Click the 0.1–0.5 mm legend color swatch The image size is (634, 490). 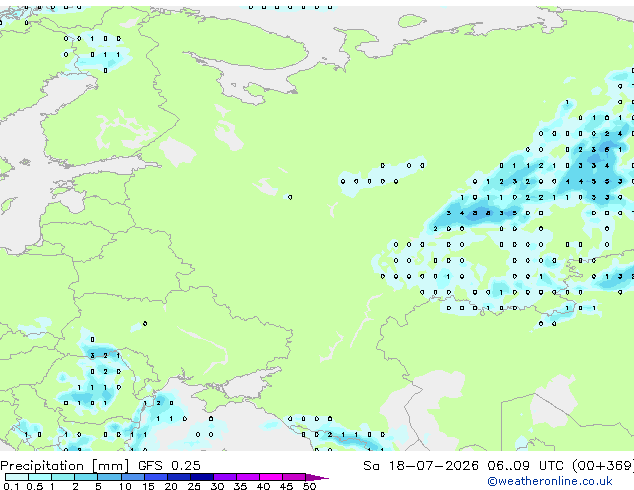tap(17, 477)
